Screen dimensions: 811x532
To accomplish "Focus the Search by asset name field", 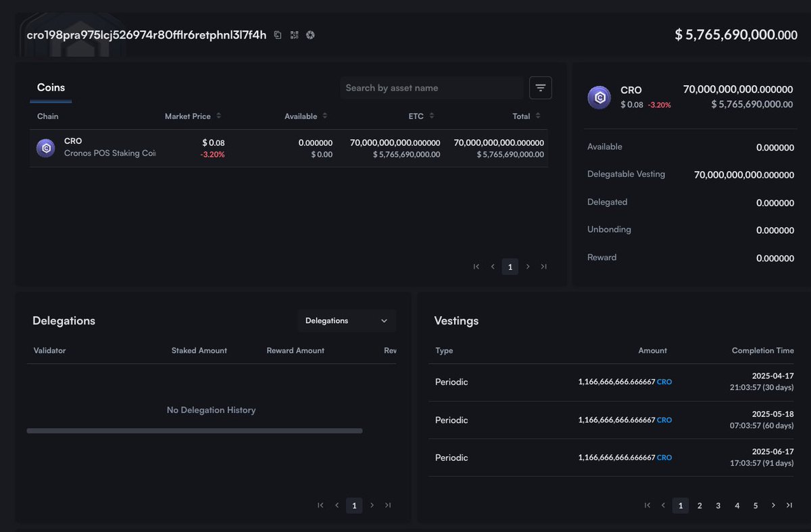I will coord(431,88).
